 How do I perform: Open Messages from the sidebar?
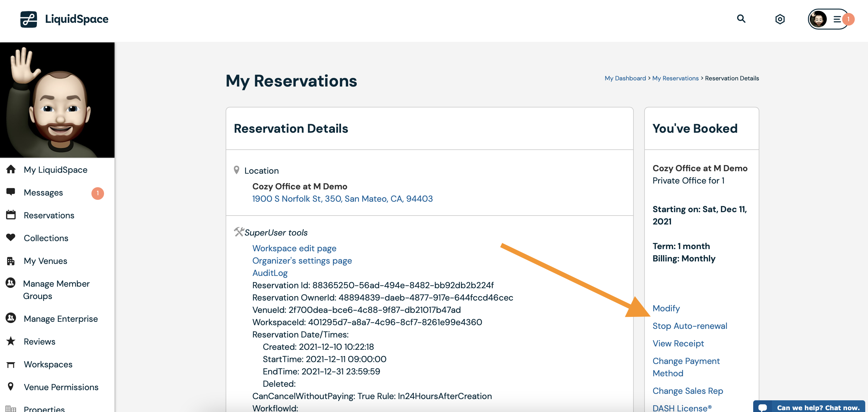click(x=43, y=193)
